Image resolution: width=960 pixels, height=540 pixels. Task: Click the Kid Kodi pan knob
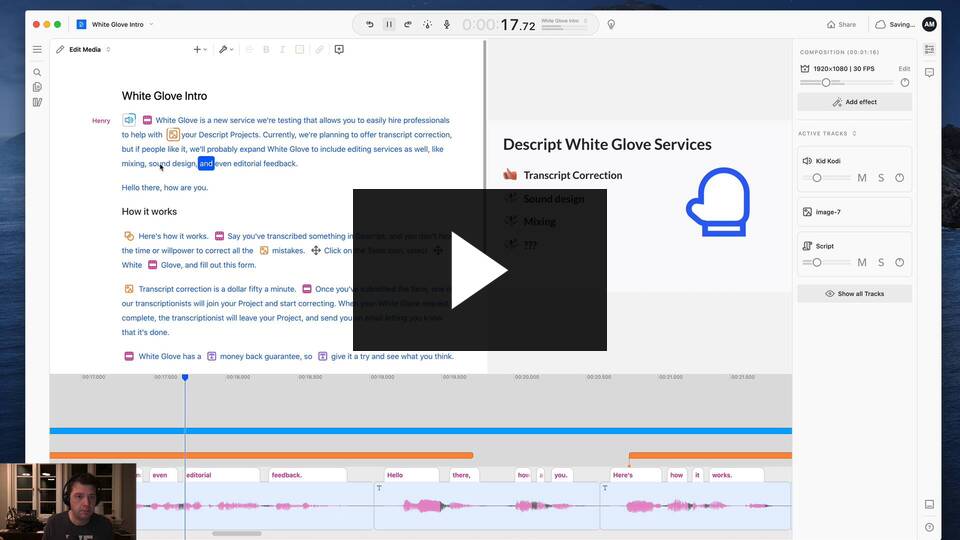tap(899, 178)
